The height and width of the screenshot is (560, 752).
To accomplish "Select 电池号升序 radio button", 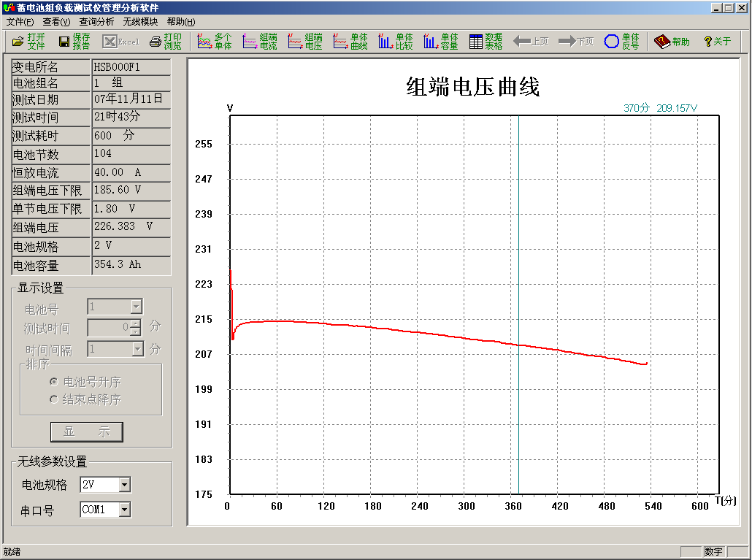I will point(53,382).
